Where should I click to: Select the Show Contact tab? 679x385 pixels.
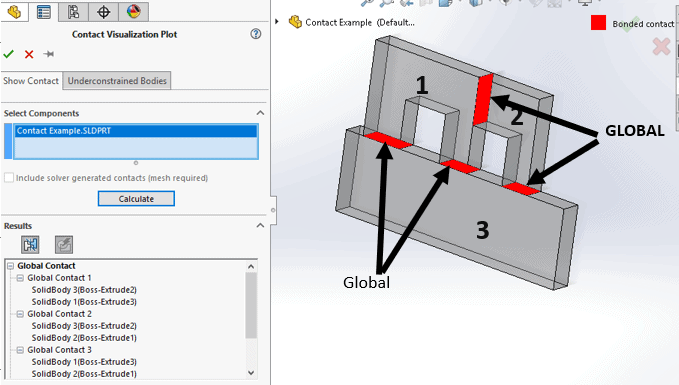[31, 81]
